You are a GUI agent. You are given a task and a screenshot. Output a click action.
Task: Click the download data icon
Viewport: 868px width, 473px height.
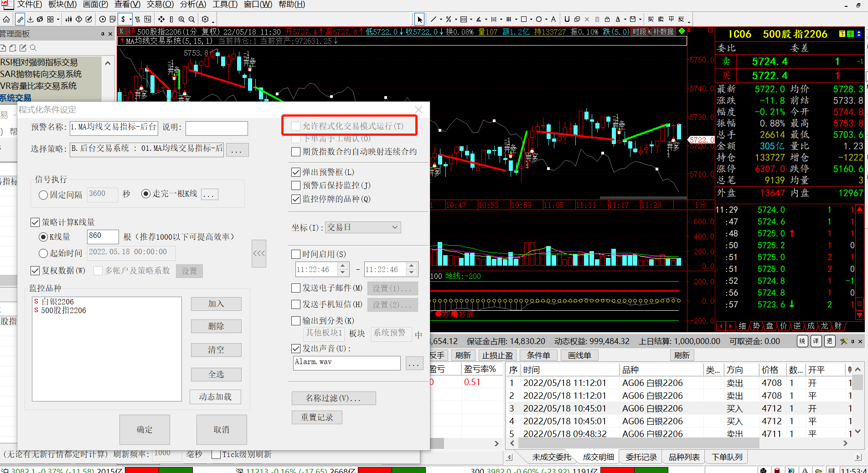30,19
